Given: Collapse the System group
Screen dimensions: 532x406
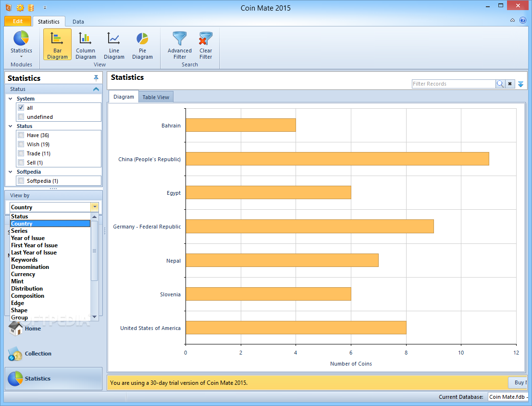Looking at the screenshot, I should click(11, 99).
